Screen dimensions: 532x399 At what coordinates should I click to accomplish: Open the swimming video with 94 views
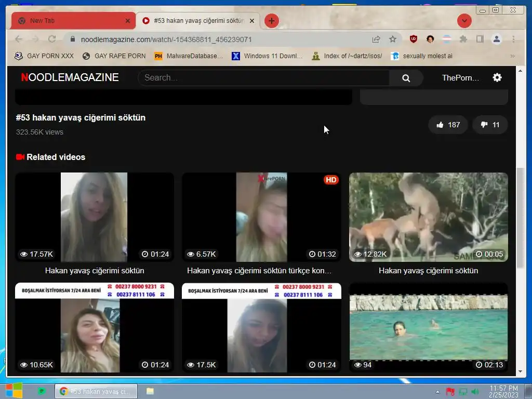pyautogui.click(x=428, y=327)
